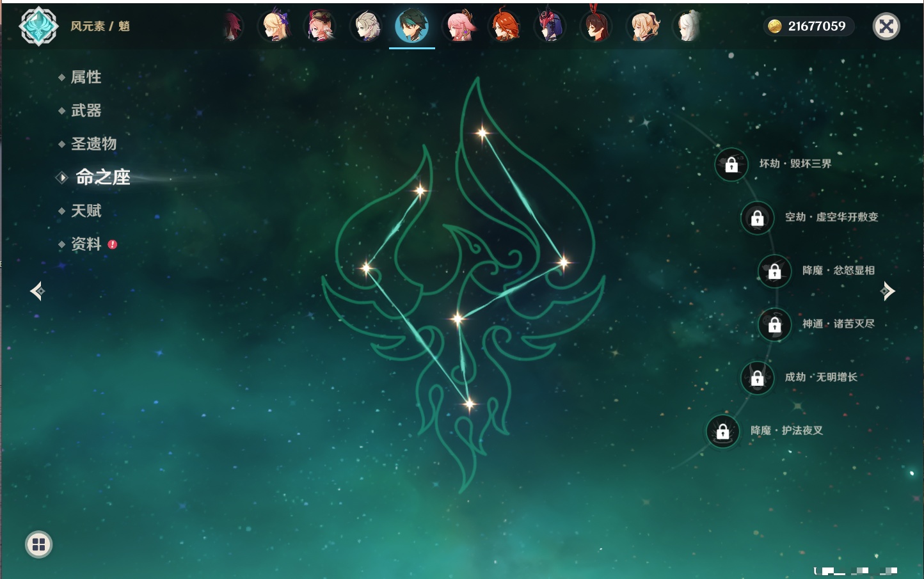Screen dimensions: 924x579
Task: Switch to Yanfei's character portrait
Action: click(x=321, y=27)
